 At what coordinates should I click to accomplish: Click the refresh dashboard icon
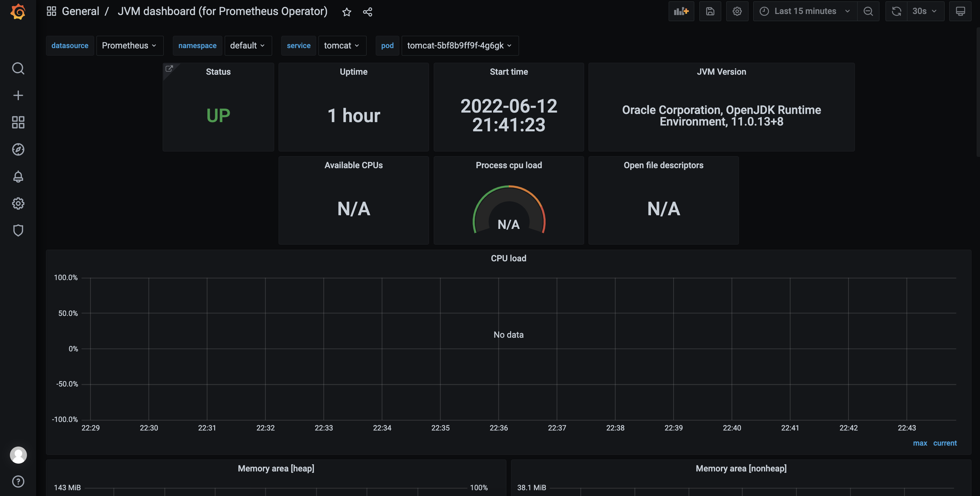896,11
